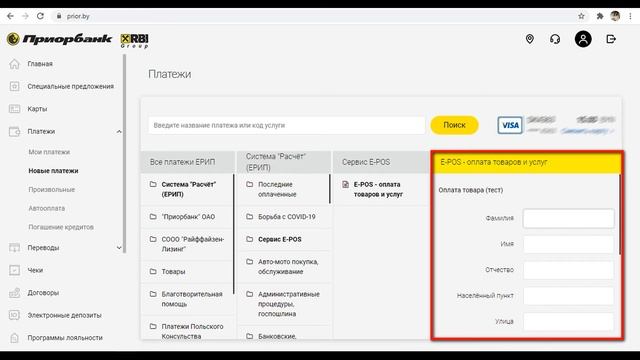Image resolution: width=640 pixels, height=360 pixels.
Task: Open Чеки in the sidebar
Action: [35, 270]
